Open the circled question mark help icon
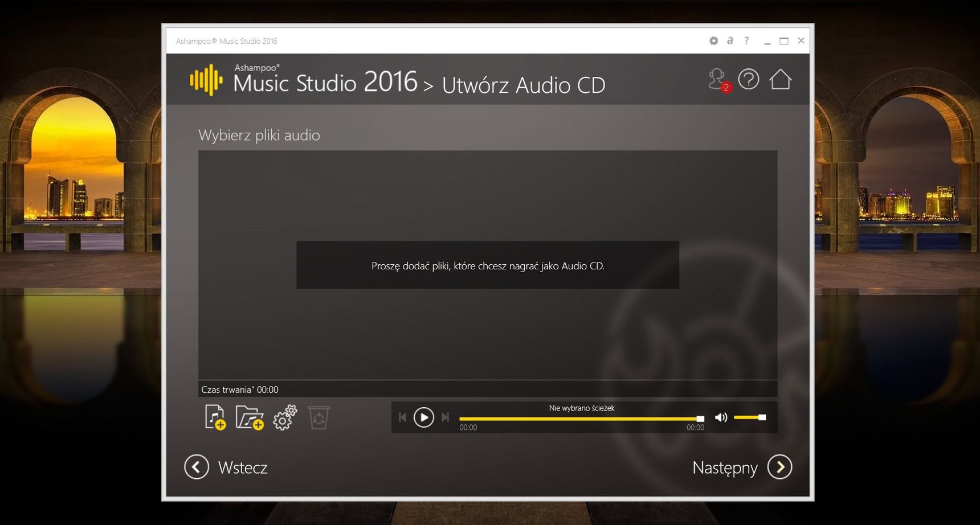The image size is (980, 525). (x=749, y=79)
